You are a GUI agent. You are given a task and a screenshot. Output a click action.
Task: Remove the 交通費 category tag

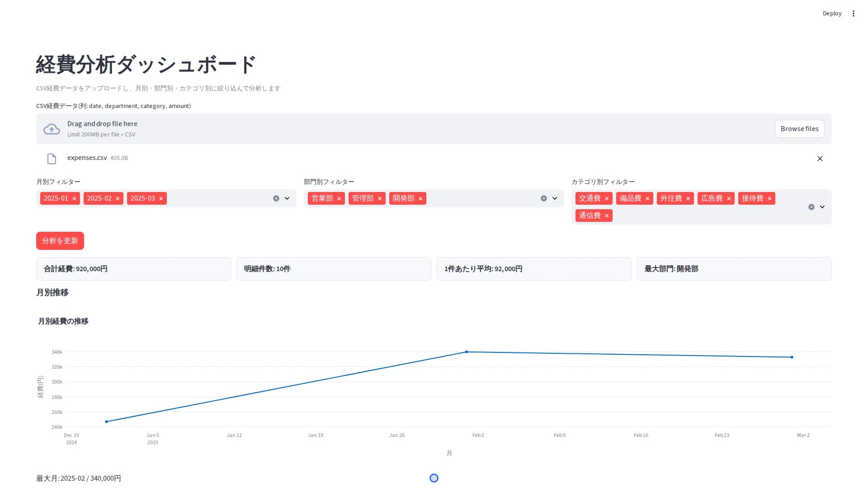click(x=607, y=198)
